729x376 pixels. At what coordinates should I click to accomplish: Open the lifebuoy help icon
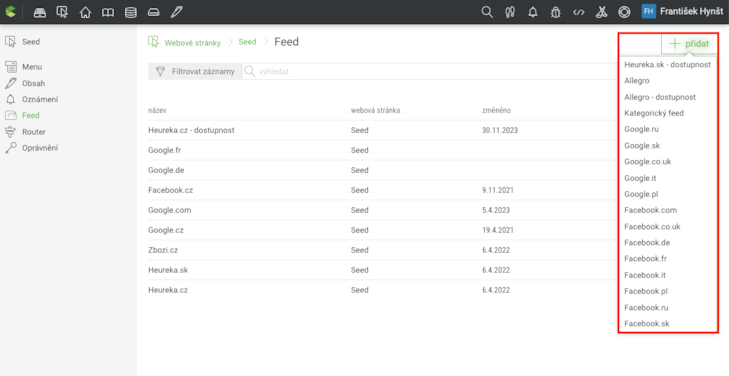(x=624, y=12)
